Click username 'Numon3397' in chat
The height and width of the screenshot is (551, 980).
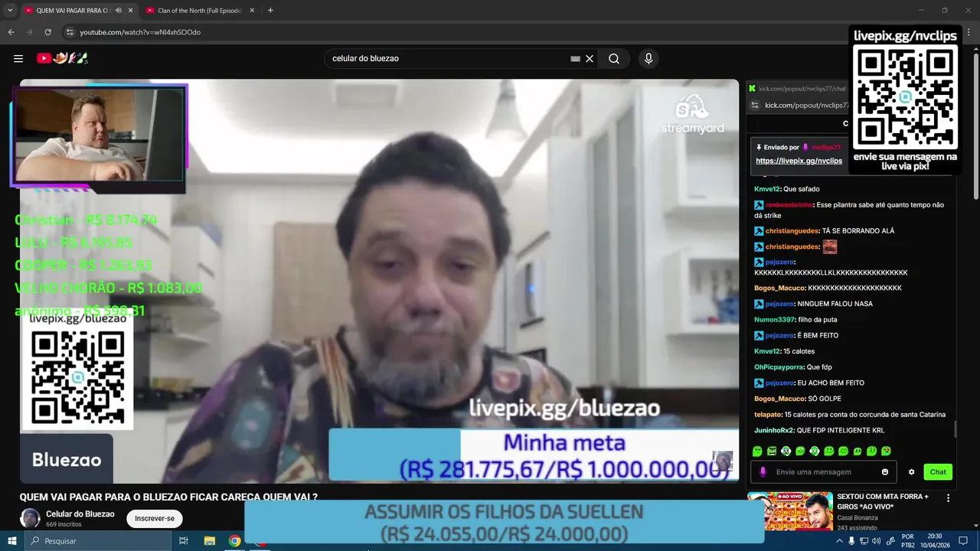773,319
